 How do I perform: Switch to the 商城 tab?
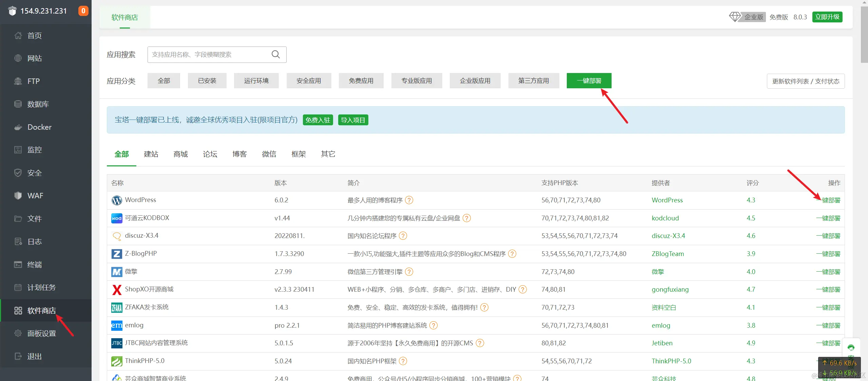pyautogui.click(x=180, y=154)
